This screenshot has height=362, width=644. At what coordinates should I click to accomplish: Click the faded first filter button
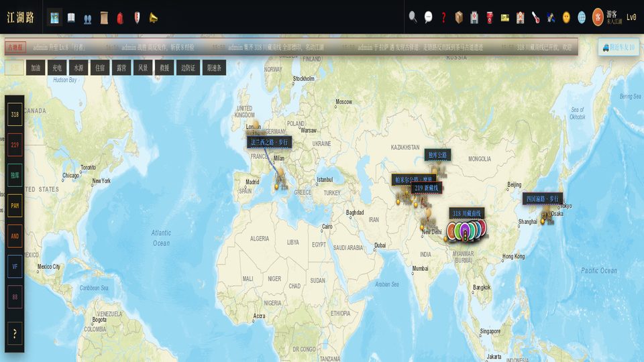click(14, 68)
